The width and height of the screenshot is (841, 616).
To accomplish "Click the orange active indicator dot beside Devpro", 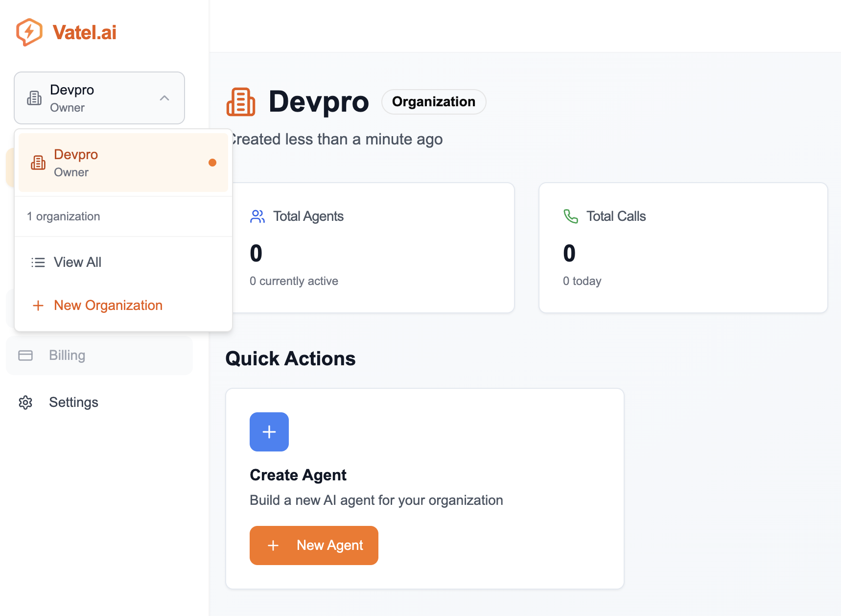I will (x=212, y=162).
